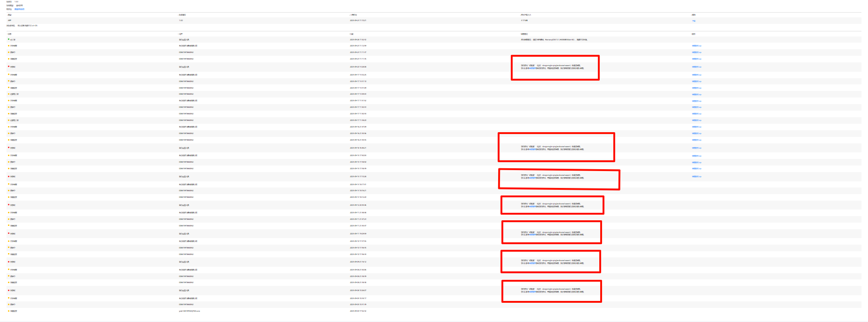Open the zip report link on the 2025-09-24 11:12:59 row
868x322 pixels.
696,46
